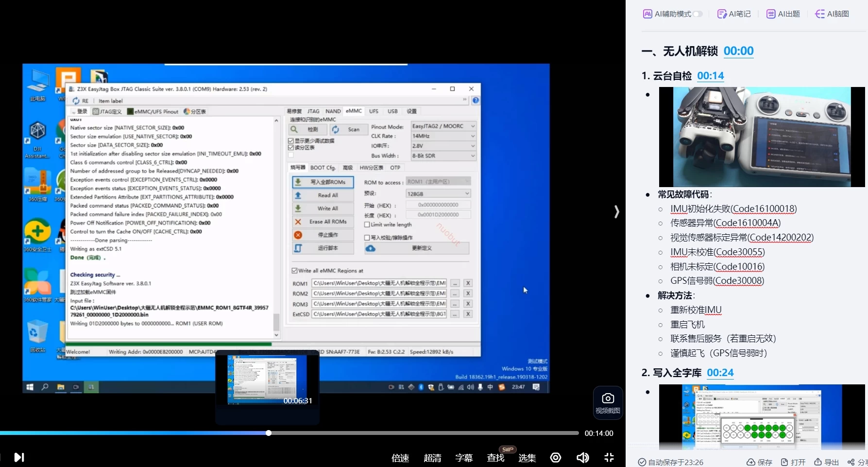Switch to the AI笔记 tab
The width and height of the screenshot is (868, 467).
pyautogui.click(x=734, y=14)
